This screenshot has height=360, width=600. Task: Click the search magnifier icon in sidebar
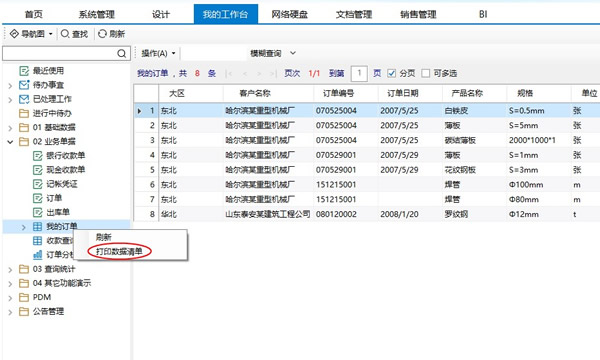pyautogui.click(x=121, y=54)
